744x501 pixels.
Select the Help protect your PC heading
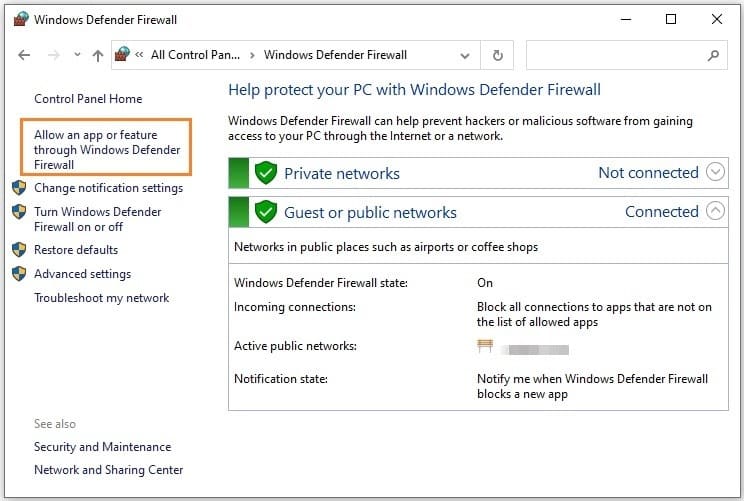(x=414, y=90)
